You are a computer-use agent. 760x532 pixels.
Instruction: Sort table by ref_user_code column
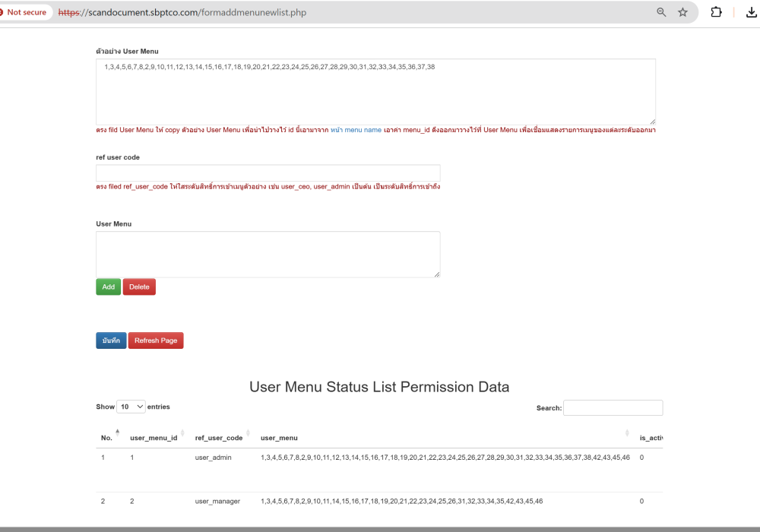coord(248,434)
